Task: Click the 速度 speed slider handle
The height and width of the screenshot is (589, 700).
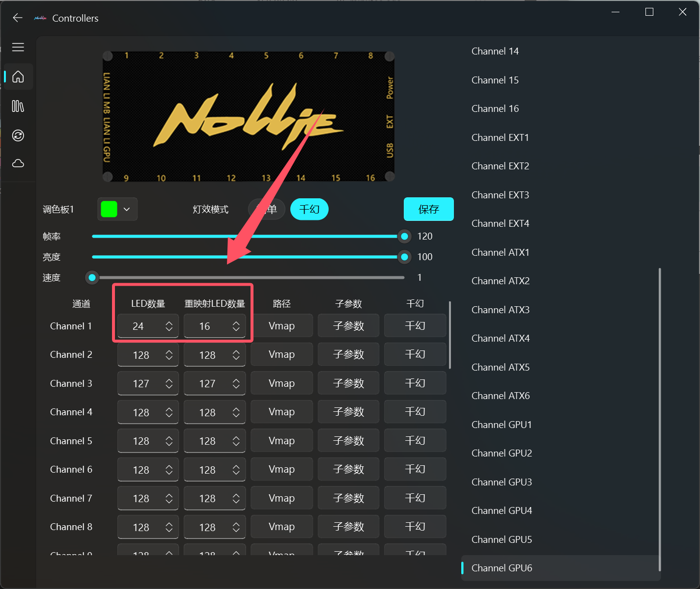Action: (92, 277)
